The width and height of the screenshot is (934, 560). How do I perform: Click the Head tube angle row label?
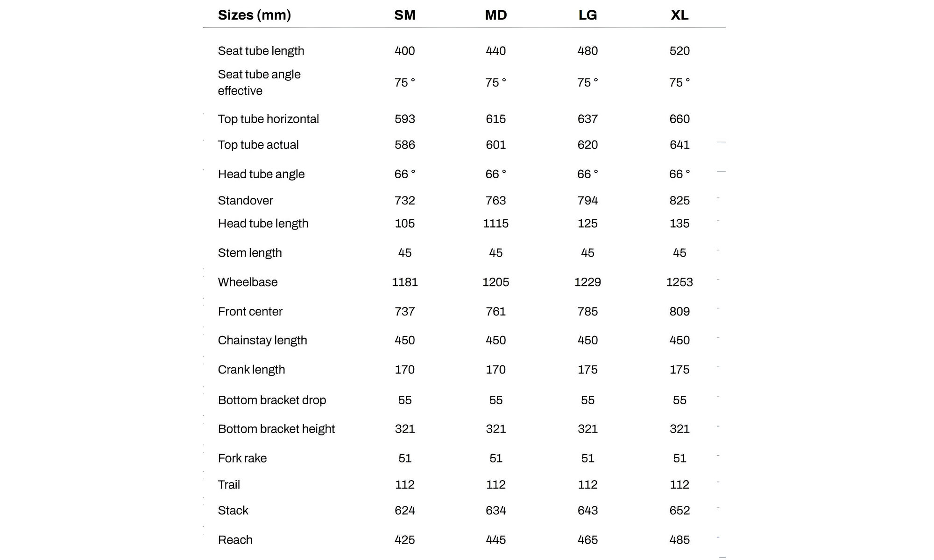pyautogui.click(x=261, y=174)
